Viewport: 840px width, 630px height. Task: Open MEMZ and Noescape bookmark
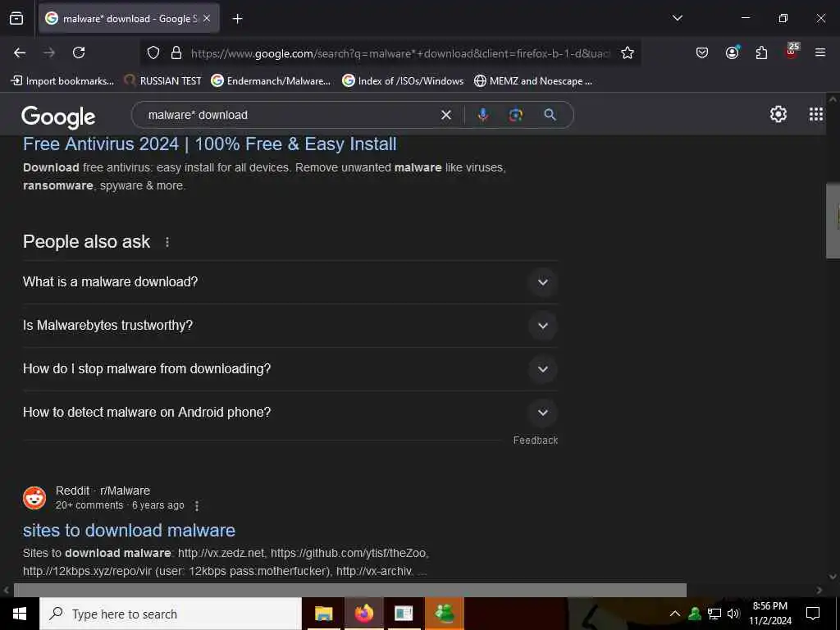[533, 81]
